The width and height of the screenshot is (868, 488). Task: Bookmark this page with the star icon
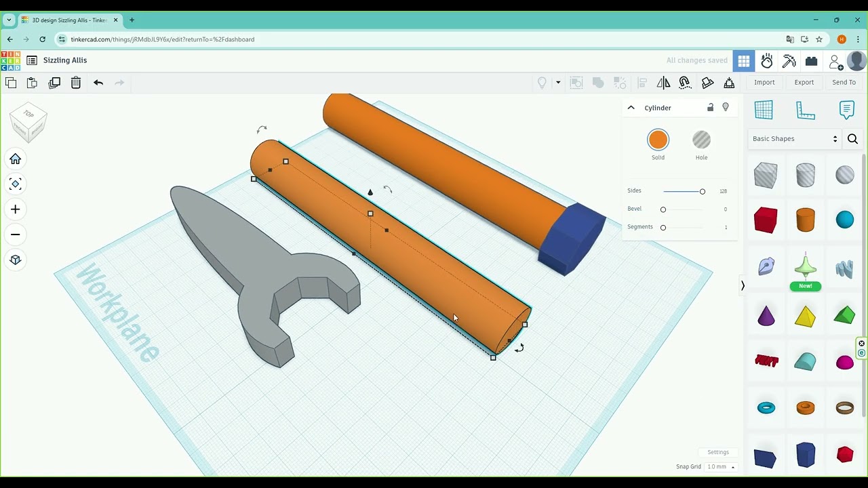coord(819,39)
